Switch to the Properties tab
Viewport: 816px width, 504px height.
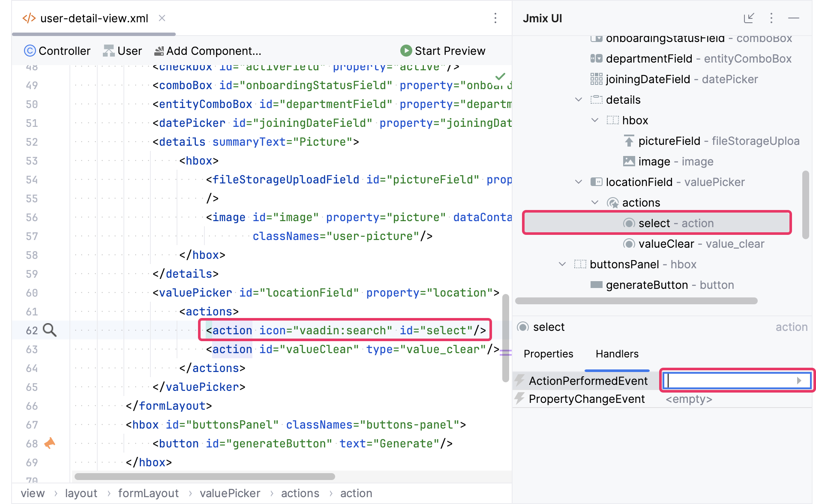[x=548, y=354]
